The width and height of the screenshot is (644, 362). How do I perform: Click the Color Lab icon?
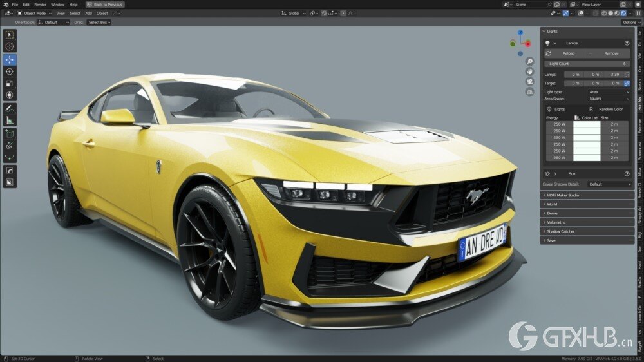576,118
